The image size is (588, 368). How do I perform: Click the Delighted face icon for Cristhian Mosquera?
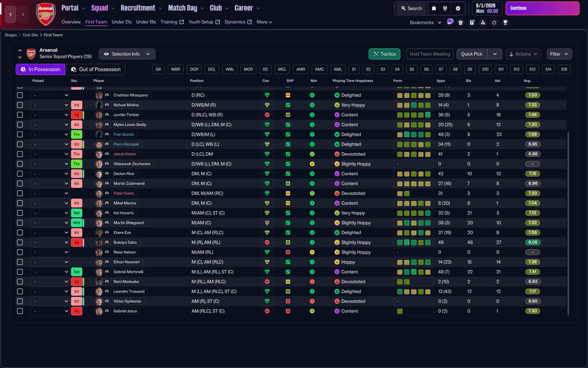337,95
